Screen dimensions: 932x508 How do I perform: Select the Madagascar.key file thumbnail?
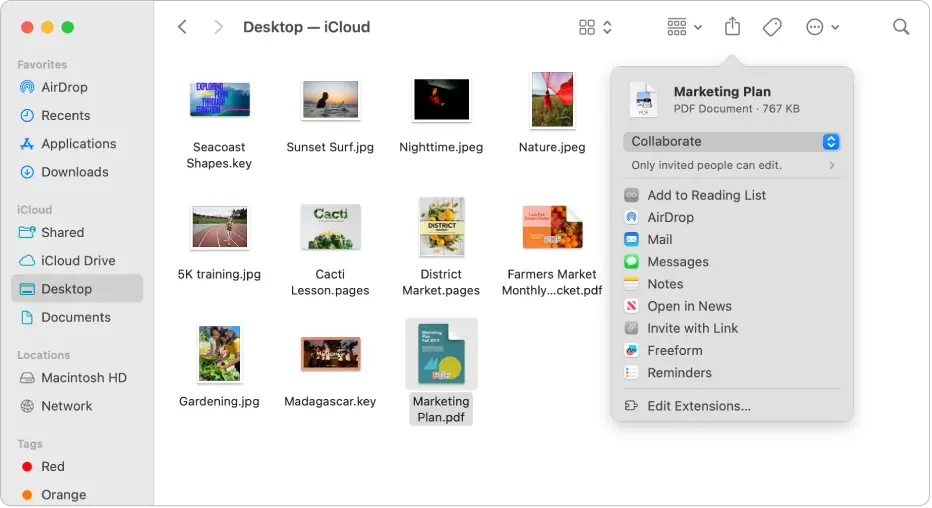coord(330,354)
